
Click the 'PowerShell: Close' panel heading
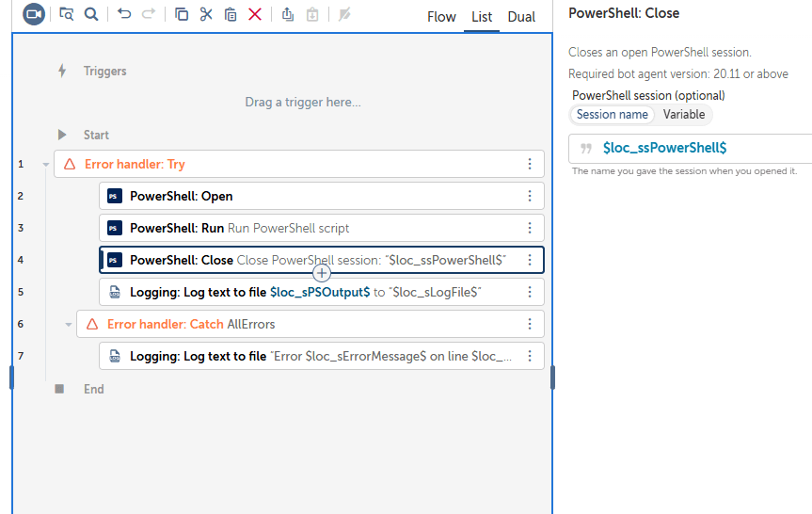click(x=624, y=13)
